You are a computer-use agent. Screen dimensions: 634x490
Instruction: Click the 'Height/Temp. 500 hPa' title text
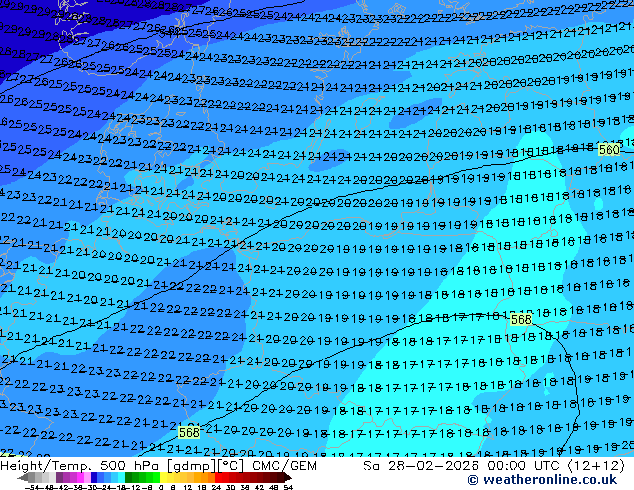[81, 466]
